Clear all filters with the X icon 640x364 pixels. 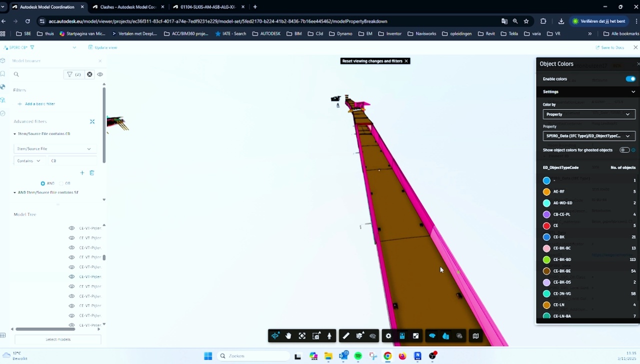[89, 74]
